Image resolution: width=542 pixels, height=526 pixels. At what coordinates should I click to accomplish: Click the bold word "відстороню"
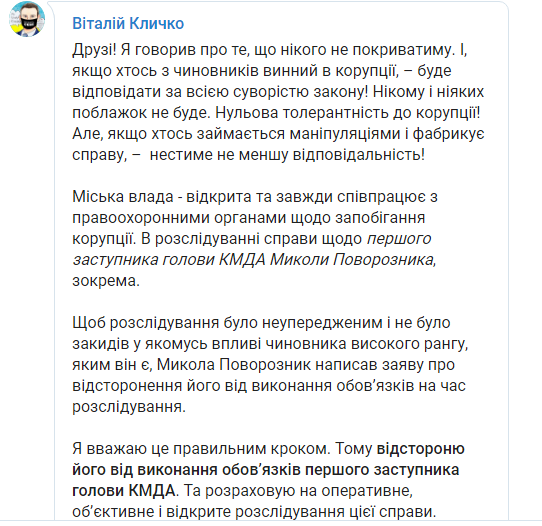pos(420,448)
